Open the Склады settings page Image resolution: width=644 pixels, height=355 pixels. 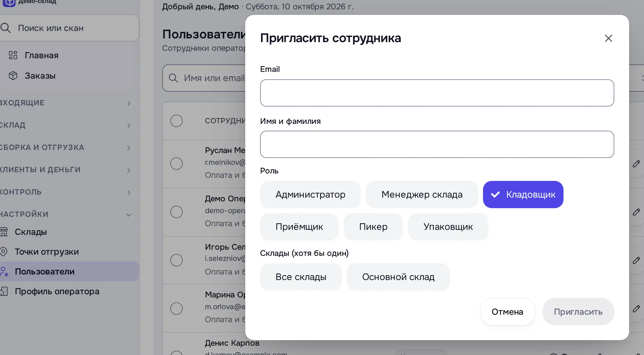(x=70, y=232)
